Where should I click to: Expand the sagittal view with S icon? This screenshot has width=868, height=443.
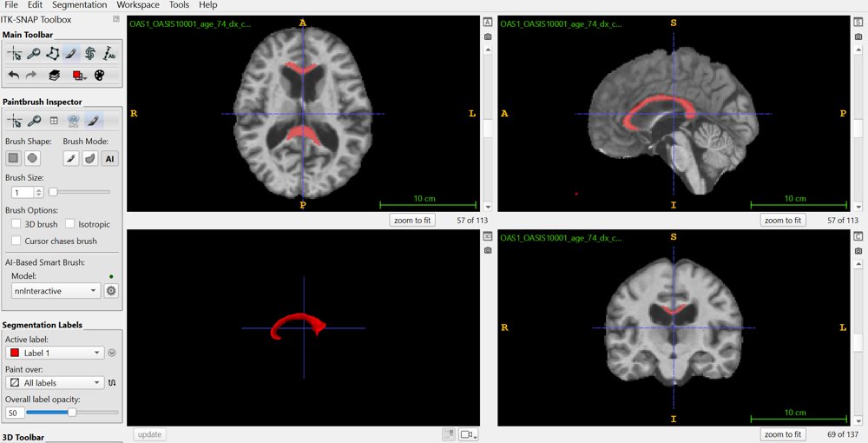[x=858, y=23]
